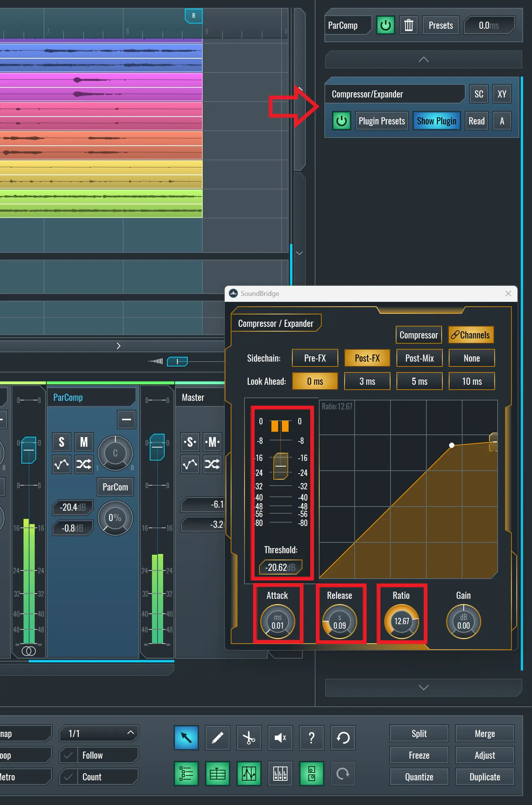The image size is (532, 805).
Task: Toggle the green automation graph view icon
Action: coord(249,774)
